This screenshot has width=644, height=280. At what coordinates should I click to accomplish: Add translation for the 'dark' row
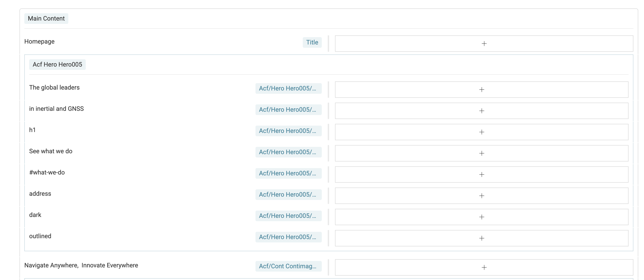tap(482, 217)
